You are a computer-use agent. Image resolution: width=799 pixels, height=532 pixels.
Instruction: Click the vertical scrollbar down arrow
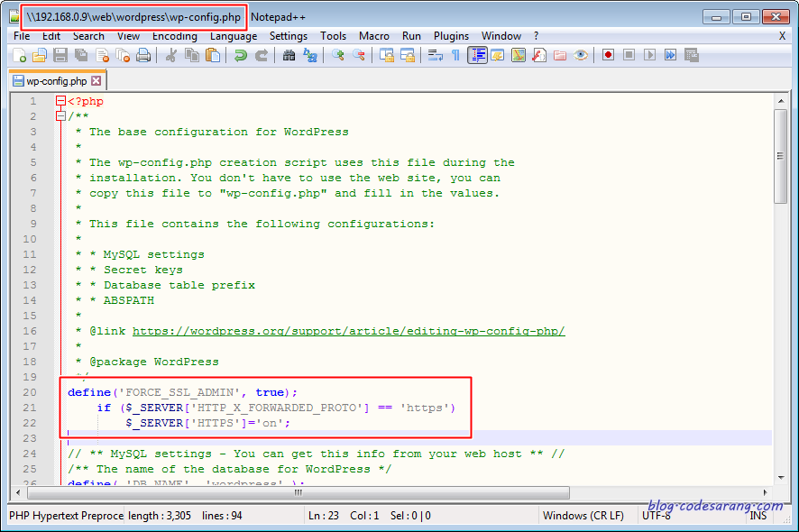tap(781, 478)
